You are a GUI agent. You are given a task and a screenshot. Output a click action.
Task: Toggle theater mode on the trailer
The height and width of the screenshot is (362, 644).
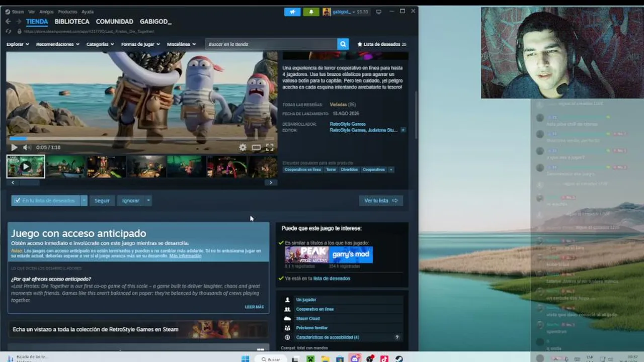point(256,147)
